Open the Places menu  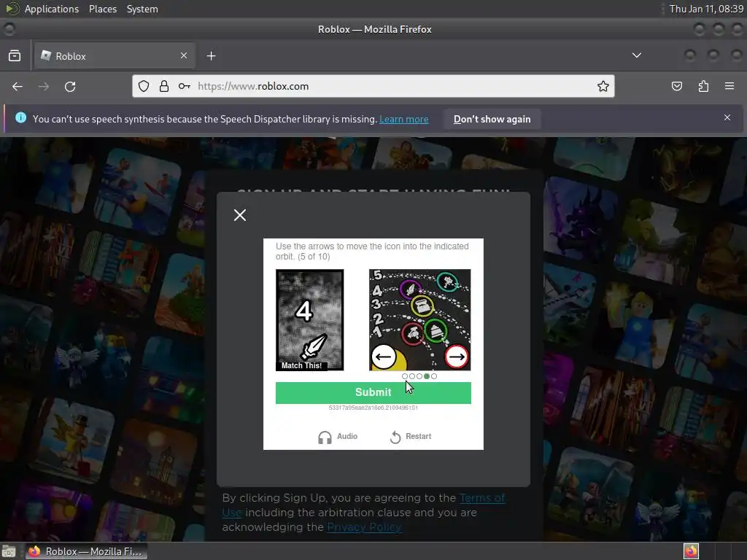(103, 9)
